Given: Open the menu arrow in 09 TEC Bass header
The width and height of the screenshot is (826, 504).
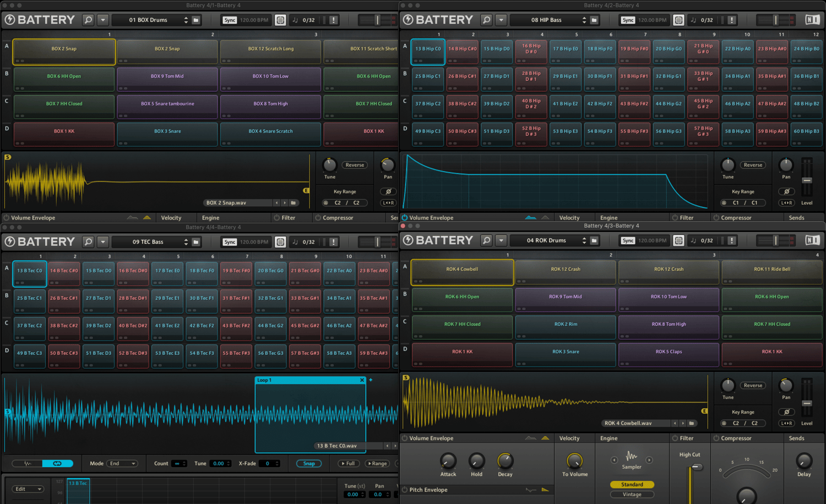Looking at the screenshot, I should (103, 242).
